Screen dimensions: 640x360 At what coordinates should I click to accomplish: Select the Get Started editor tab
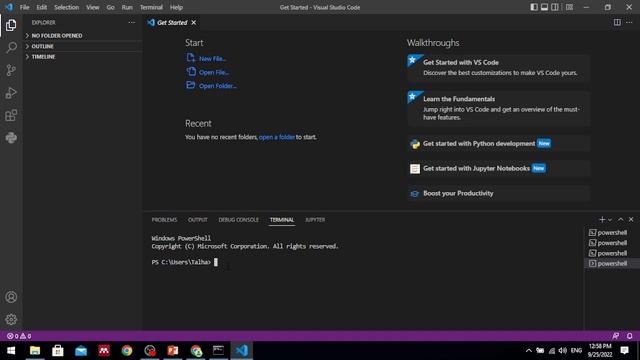coord(172,22)
